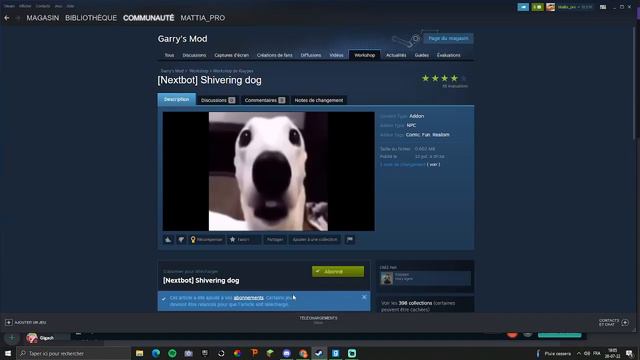Open PowerPoint from the taskbar
Viewport: 640px width, 360px height.
pos(254,353)
